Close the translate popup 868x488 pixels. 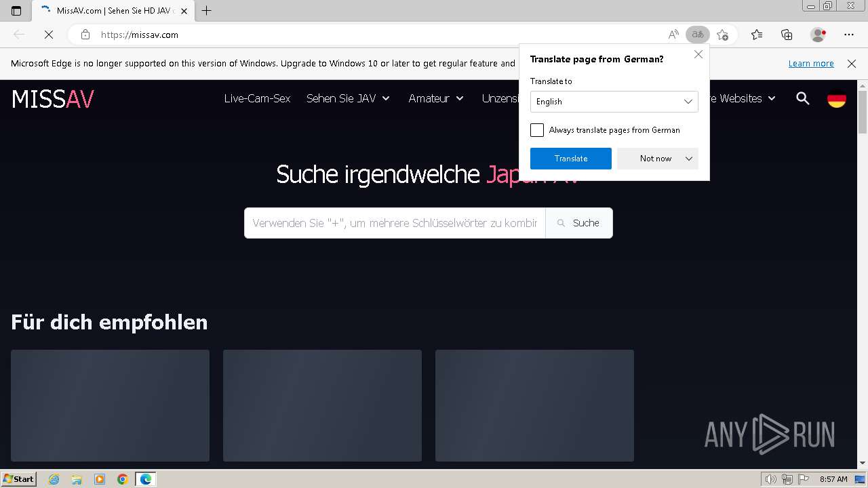pyautogui.click(x=698, y=54)
